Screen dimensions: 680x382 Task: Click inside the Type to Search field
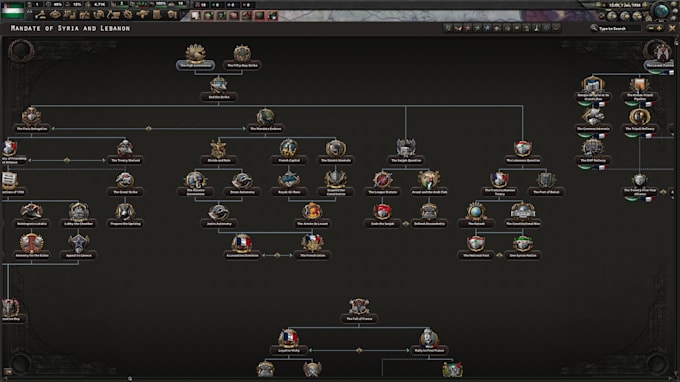[x=619, y=28]
